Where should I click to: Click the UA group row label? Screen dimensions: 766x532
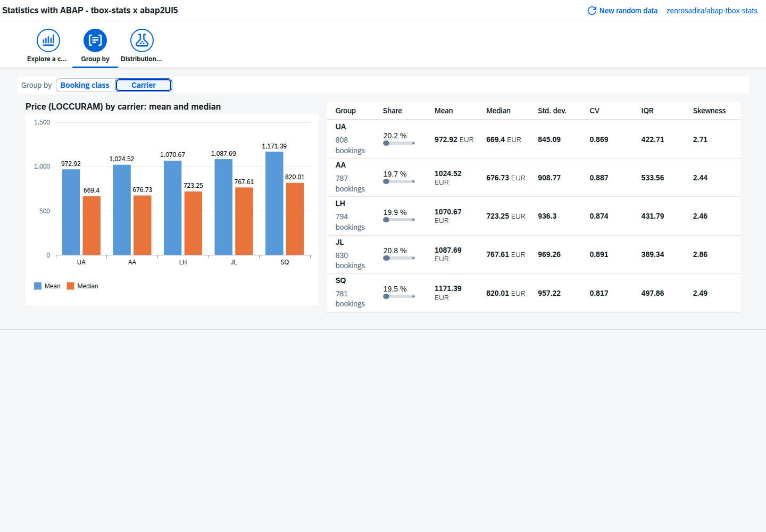coord(340,127)
